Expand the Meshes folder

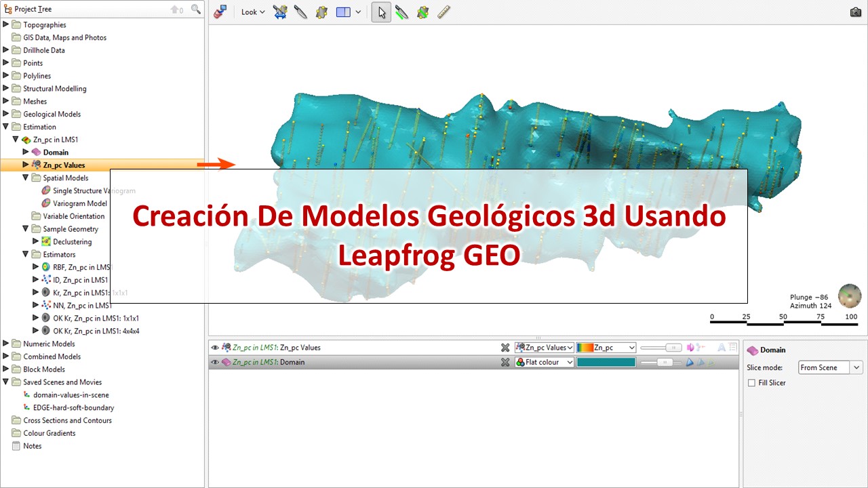(6, 102)
